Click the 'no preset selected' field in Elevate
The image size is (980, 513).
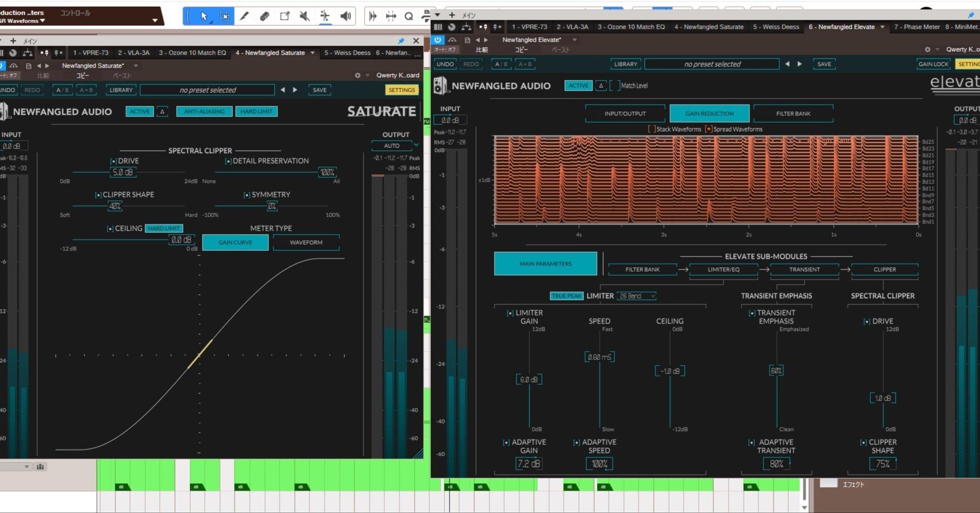712,64
